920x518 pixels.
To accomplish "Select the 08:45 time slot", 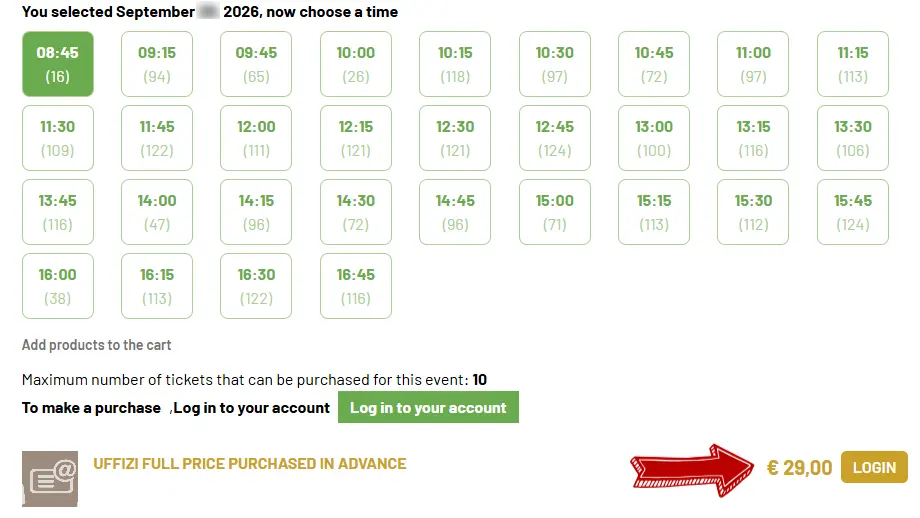I will 58,64.
